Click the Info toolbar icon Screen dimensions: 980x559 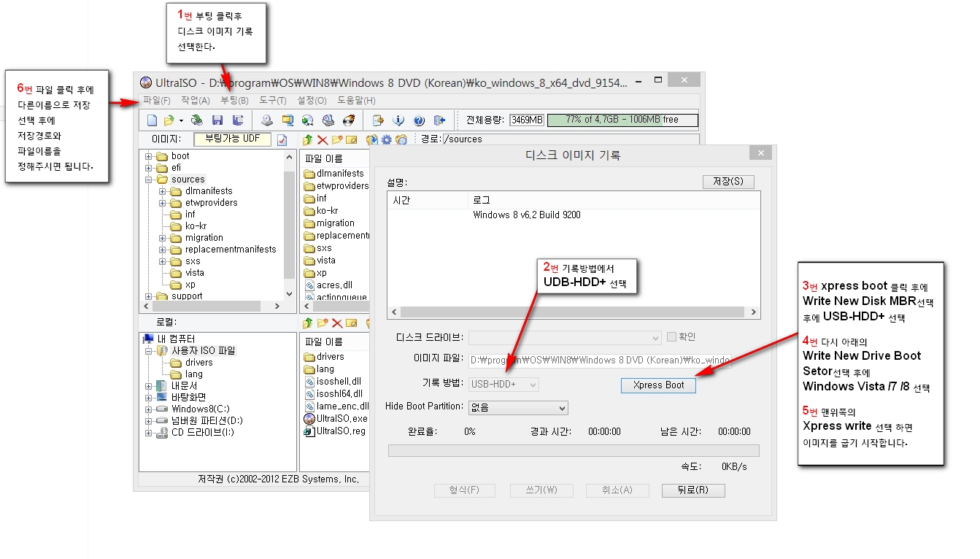coord(398,120)
